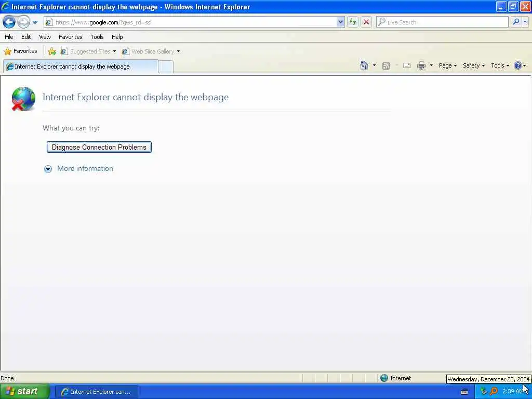Open the Page command bar menu

click(447, 65)
